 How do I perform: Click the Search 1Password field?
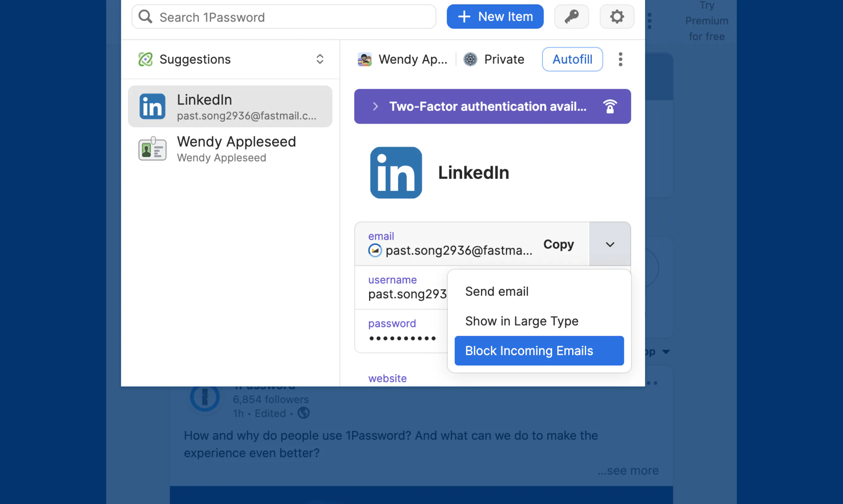tap(283, 17)
